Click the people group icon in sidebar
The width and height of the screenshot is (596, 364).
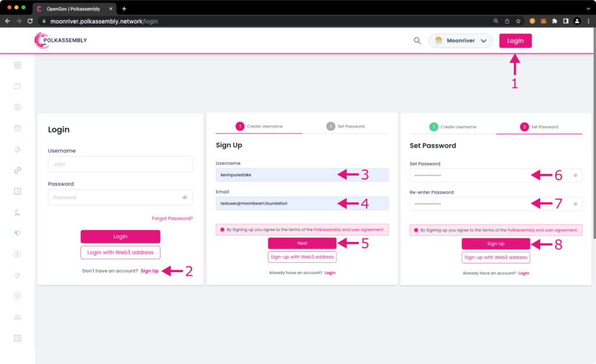17,317
